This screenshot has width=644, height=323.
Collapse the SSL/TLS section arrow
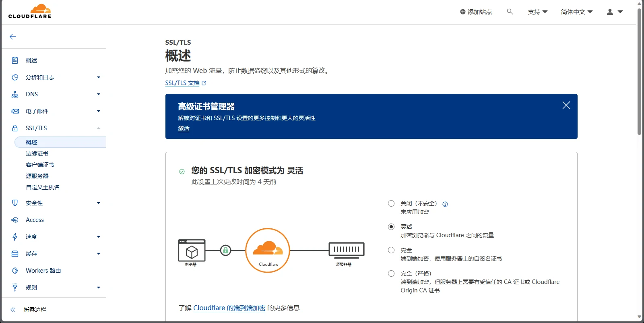coord(99,128)
